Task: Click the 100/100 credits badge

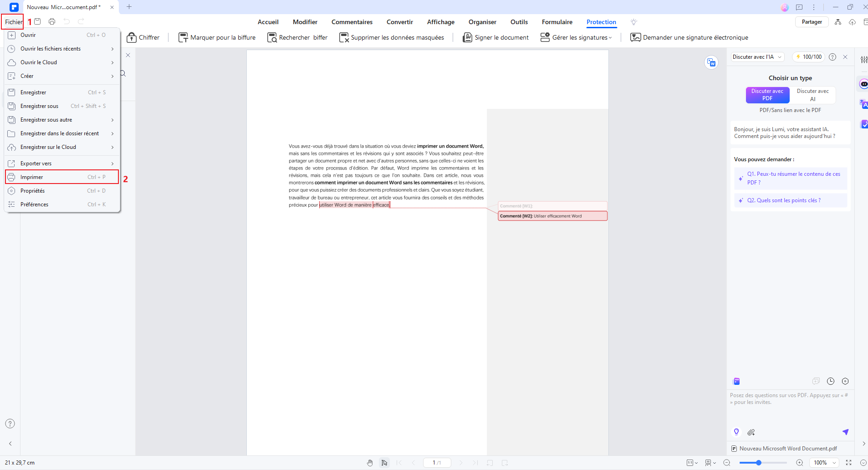Action: (x=809, y=57)
